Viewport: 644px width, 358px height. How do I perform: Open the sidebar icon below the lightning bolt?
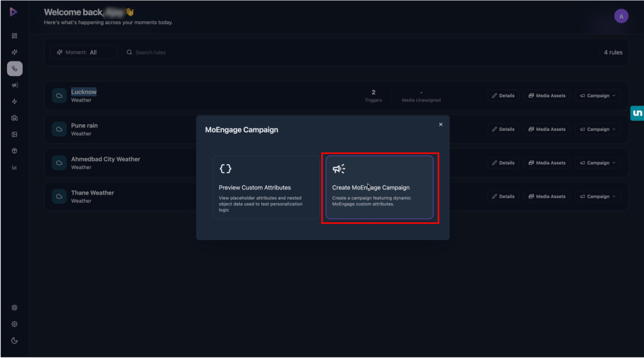point(15,118)
